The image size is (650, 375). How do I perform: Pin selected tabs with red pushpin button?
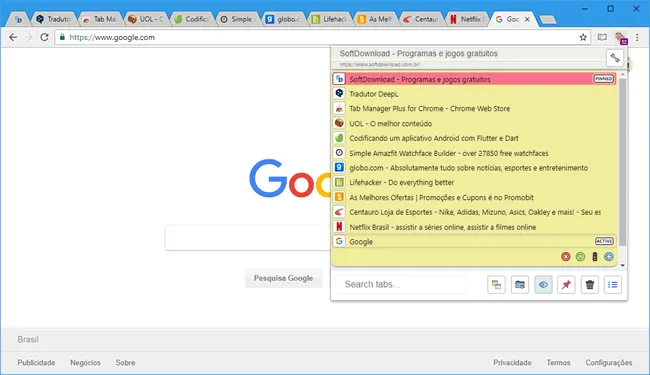(x=566, y=285)
